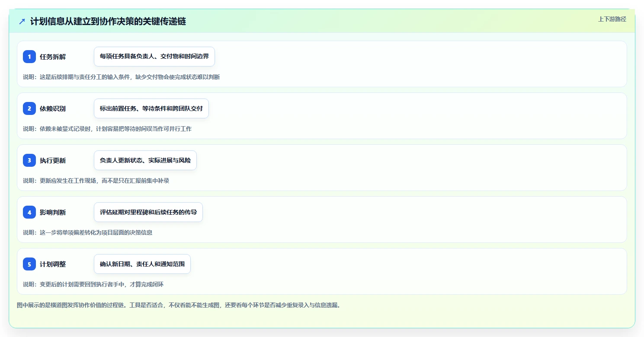Select the 依赖识别 step label
Screen dimensions: 644x337
click(53, 108)
